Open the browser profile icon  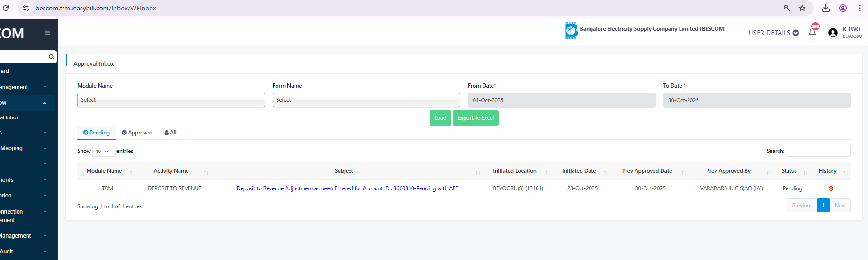pyautogui.click(x=843, y=8)
